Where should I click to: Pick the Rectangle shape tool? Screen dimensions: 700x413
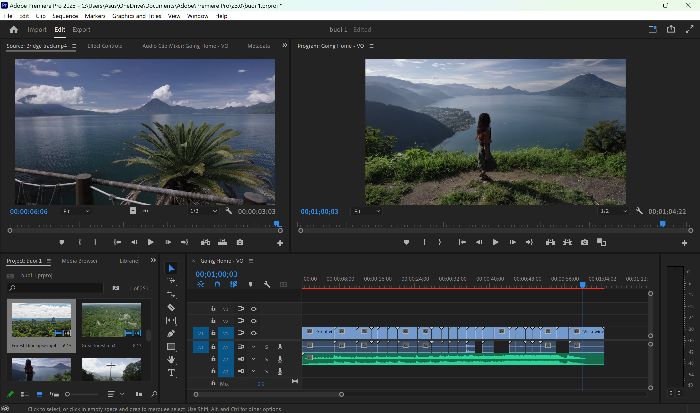171,346
